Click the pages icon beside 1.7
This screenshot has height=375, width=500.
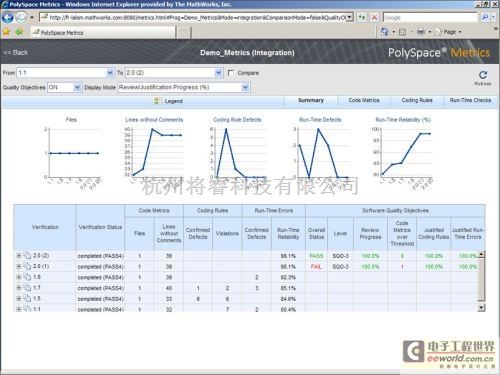coord(27,288)
